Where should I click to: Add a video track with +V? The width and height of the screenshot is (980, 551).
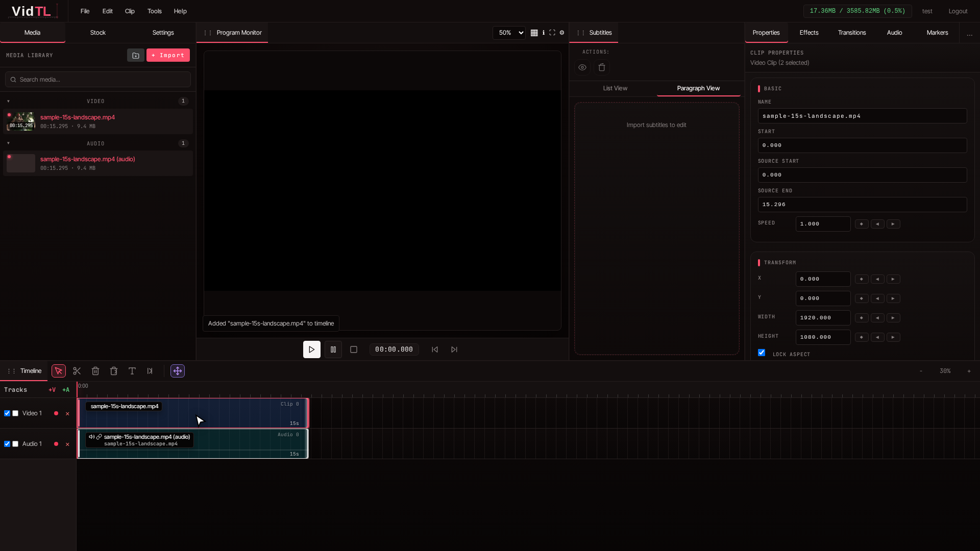(x=52, y=390)
